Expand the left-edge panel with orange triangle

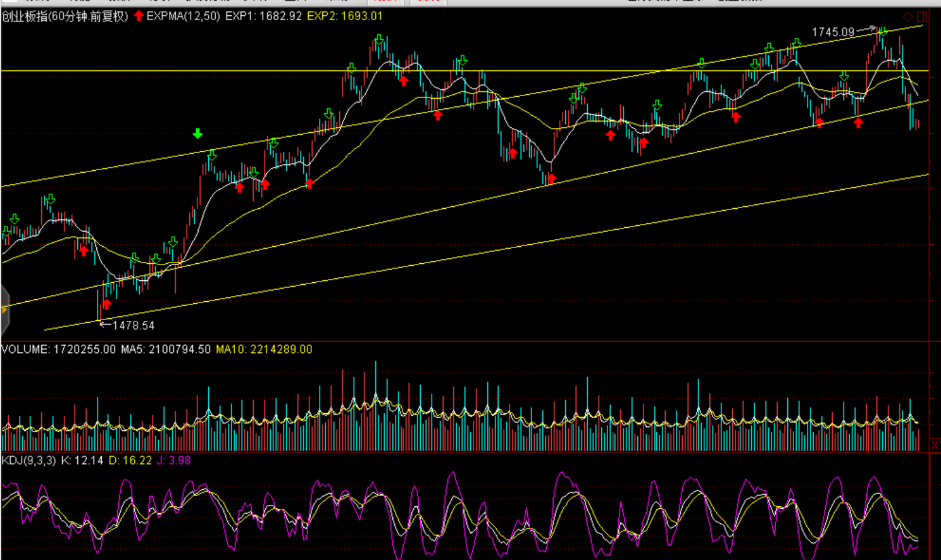[x=4, y=309]
